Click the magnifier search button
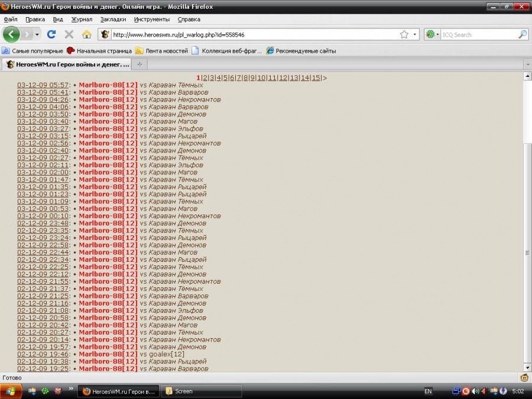 [x=523, y=34]
